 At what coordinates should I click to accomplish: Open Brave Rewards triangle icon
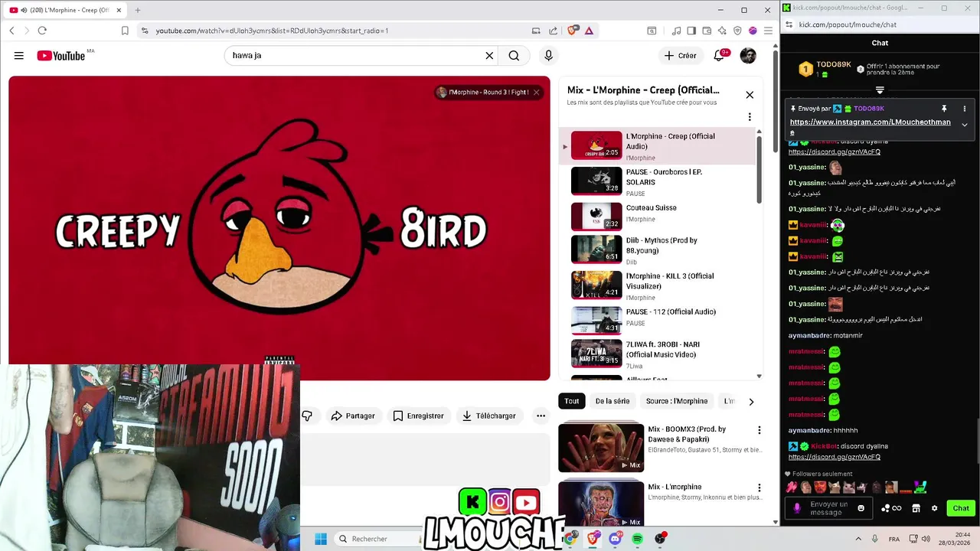click(x=589, y=31)
